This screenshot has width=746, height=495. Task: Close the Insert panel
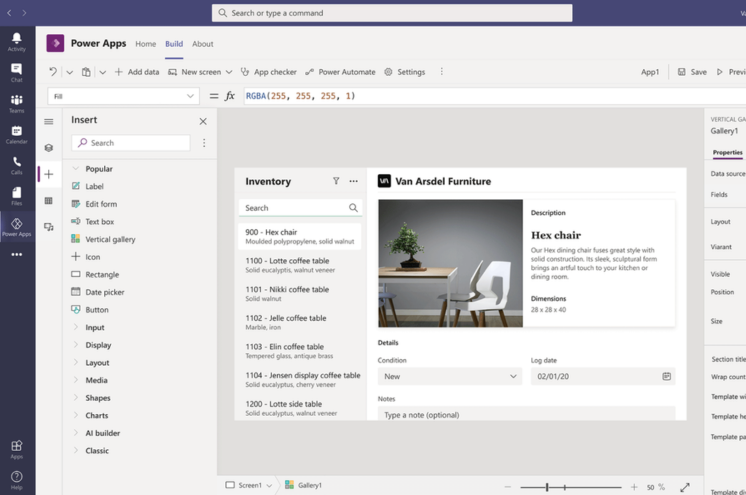point(203,121)
